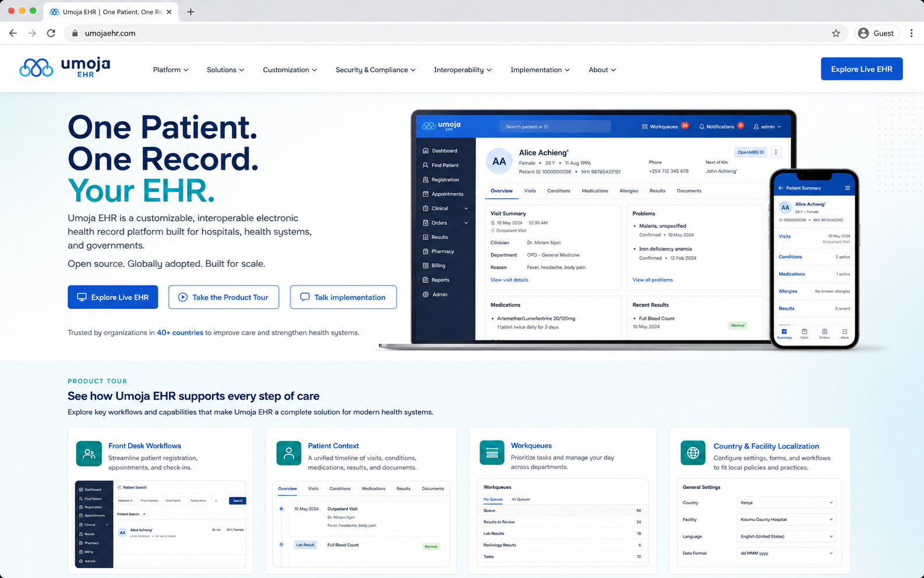This screenshot has height=578, width=924.
Task: Click the globe icon for Country & Facility Localization
Action: [x=693, y=453]
